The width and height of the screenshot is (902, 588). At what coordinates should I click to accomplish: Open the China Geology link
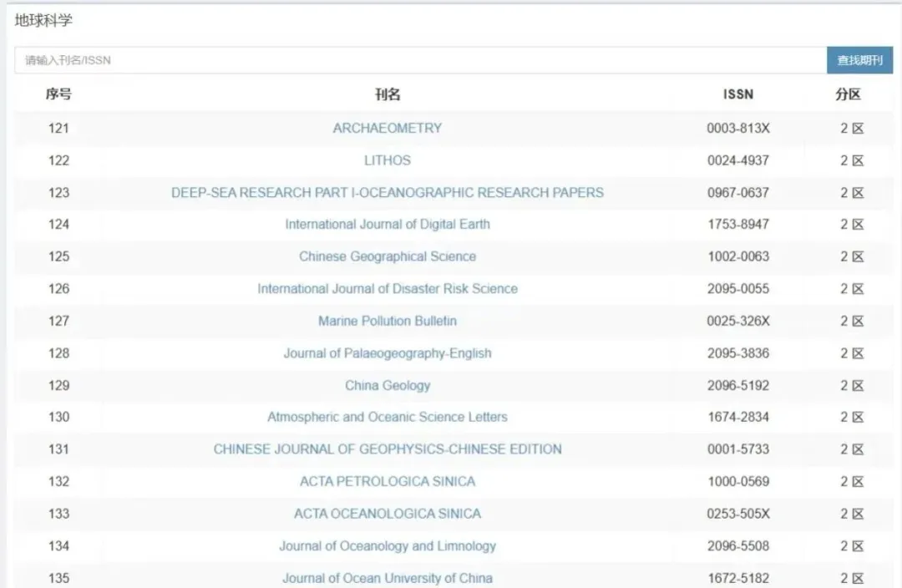(388, 386)
